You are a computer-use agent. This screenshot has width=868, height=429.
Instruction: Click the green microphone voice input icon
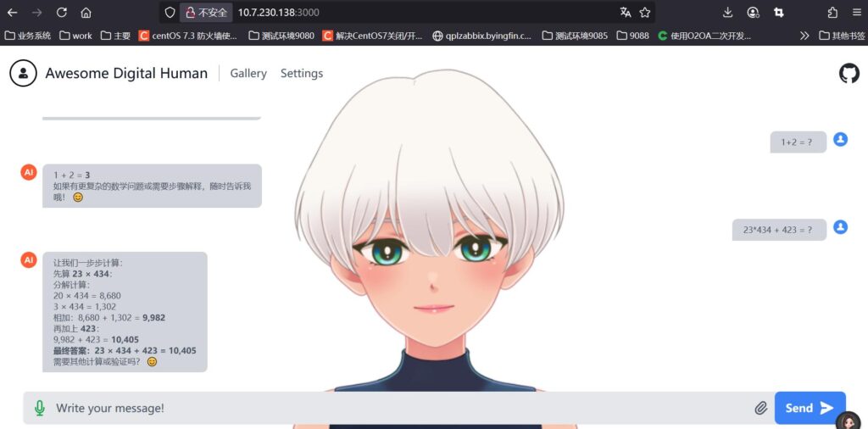(x=39, y=408)
